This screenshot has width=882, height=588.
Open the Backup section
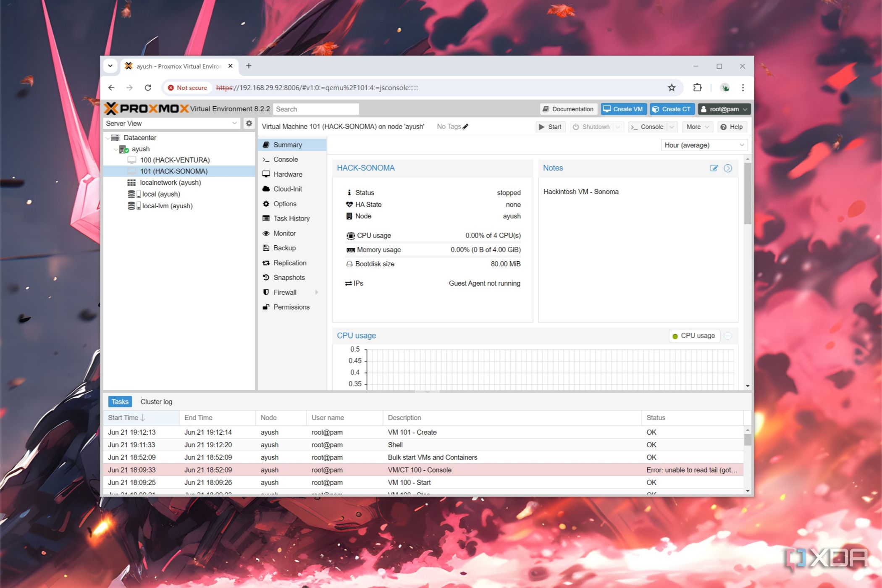(x=292, y=248)
